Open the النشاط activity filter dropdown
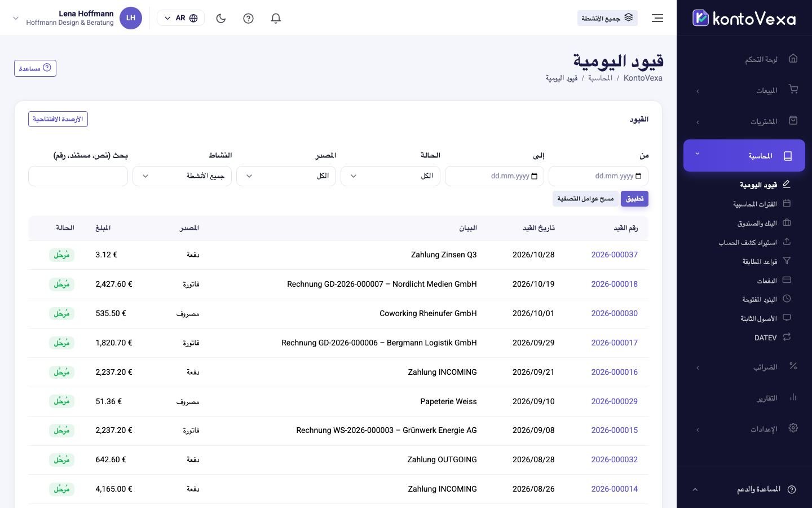The width and height of the screenshot is (812, 508). (x=182, y=176)
